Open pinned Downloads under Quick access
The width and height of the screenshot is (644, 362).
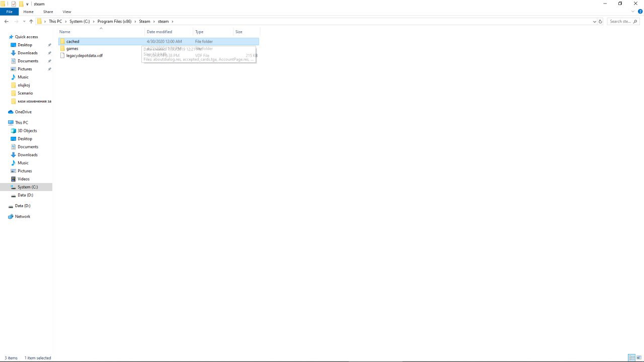[27, 53]
